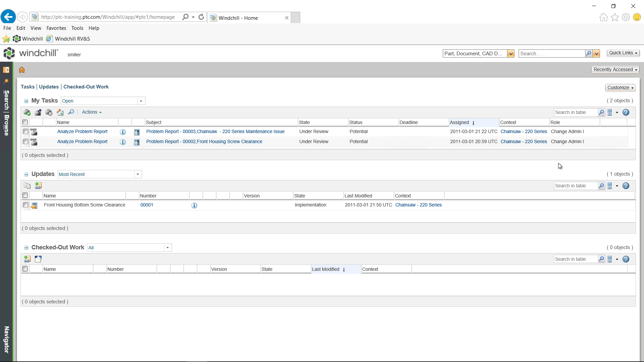644x362 pixels.
Task: Click the reassign task briefcase-arrow icon
Action: pyautogui.click(x=38, y=112)
